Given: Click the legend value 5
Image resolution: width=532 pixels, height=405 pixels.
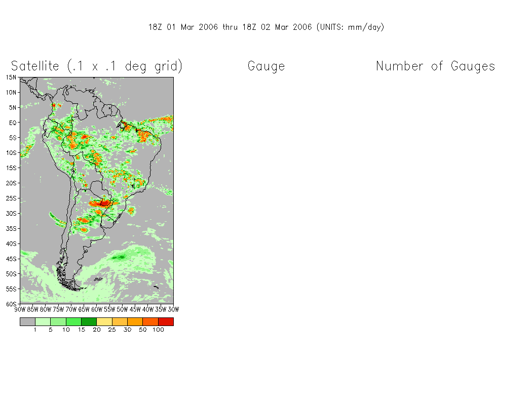Looking at the screenshot, I should (51, 330).
